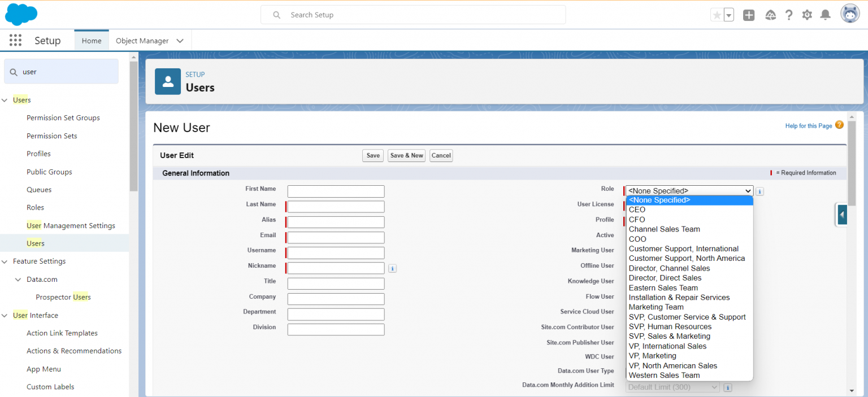This screenshot has height=397, width=868.
Task: Open the Default Limit (300) dropdown
Action: tap(672, 387)
